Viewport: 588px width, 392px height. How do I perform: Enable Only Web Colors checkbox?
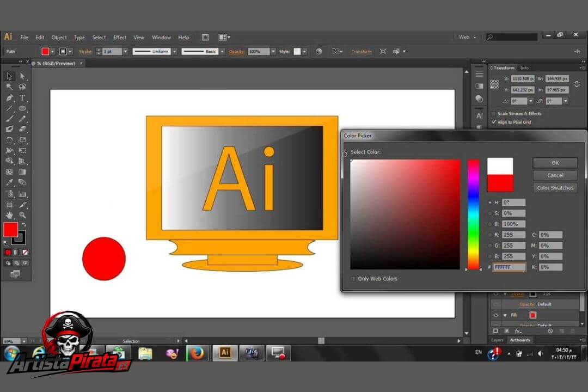pyautogui.click(x=353, y=279)
